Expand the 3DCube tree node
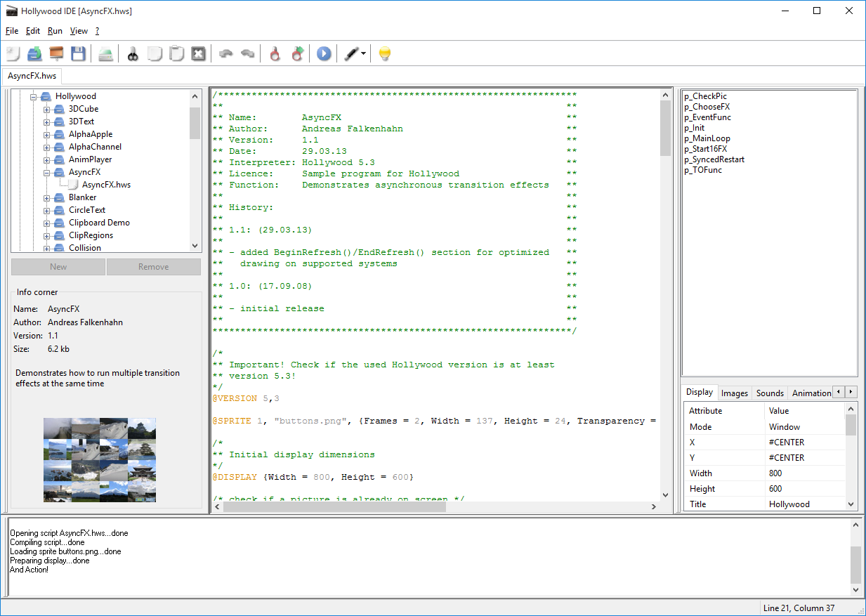 (47, 109)
